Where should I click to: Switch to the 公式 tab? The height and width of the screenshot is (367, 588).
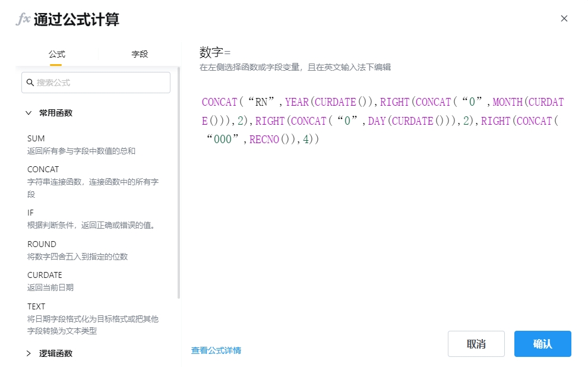[x=56, y=54]
